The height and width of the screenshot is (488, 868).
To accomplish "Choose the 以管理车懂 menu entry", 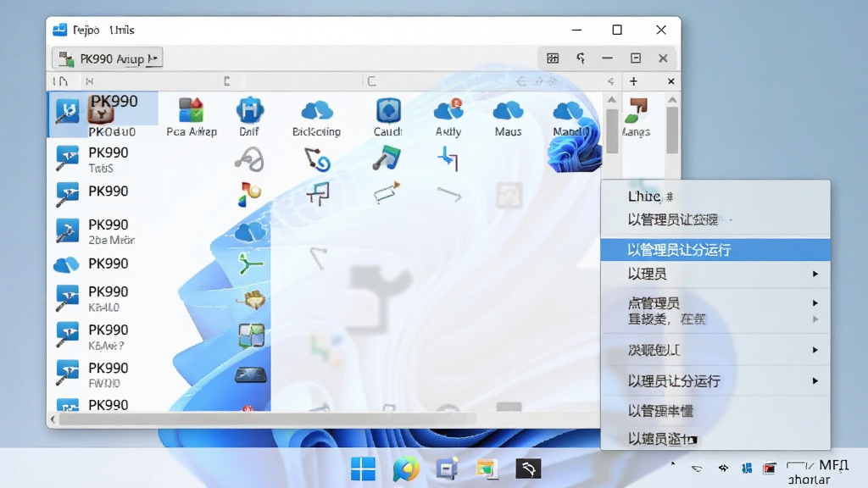I will point(715,411).
